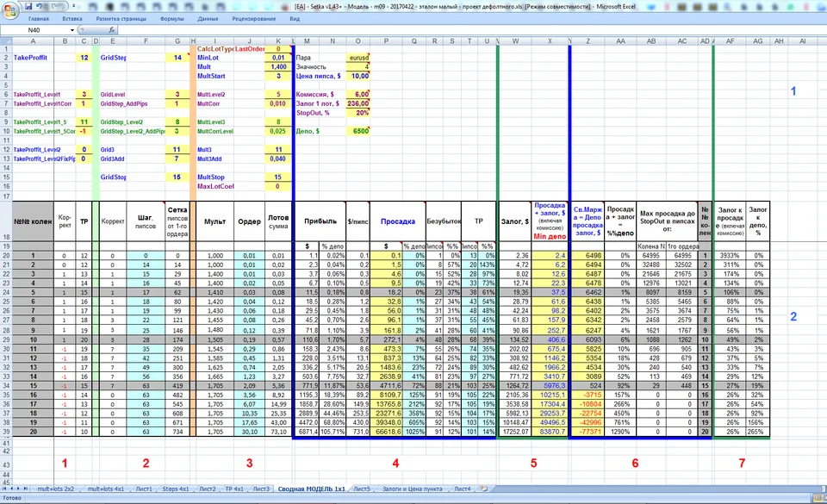
Task: Select the Депо value 6500
Action: [358, 131]
